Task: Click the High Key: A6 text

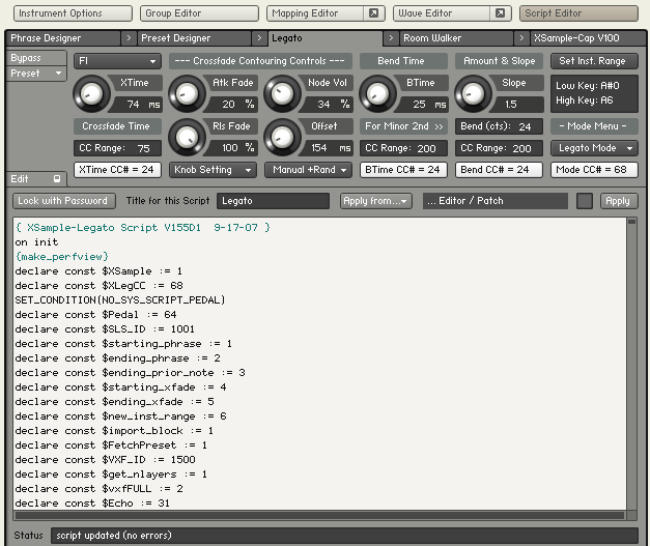Action: point(584,100)
